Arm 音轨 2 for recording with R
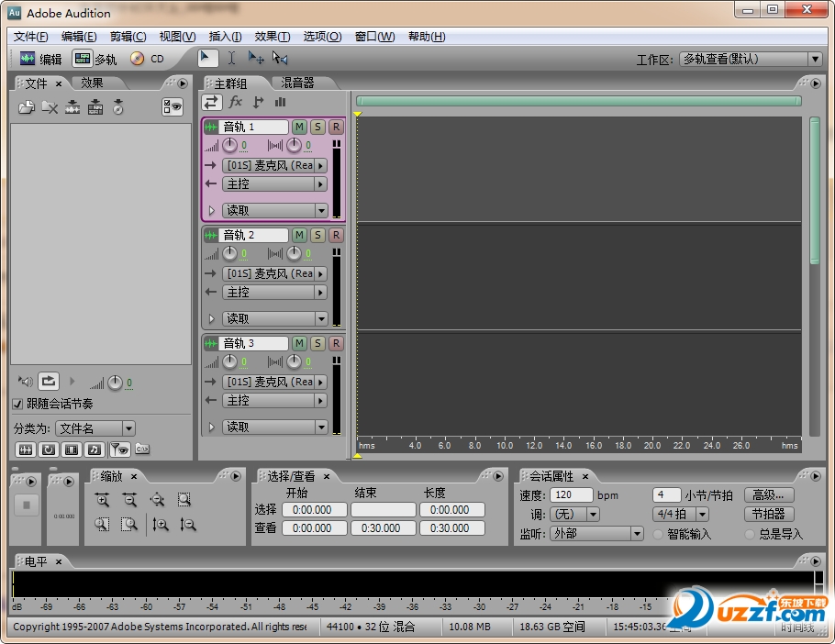The height and width of the screenshot is (644, 835). point(336,235)
